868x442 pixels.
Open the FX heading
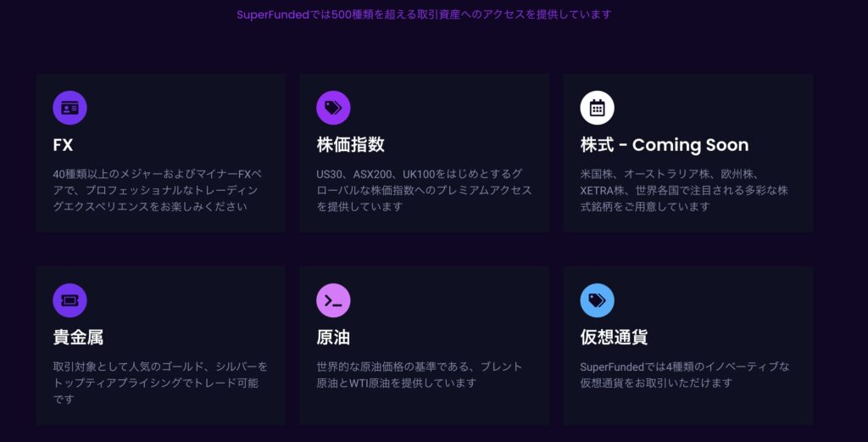coord(63,145)
